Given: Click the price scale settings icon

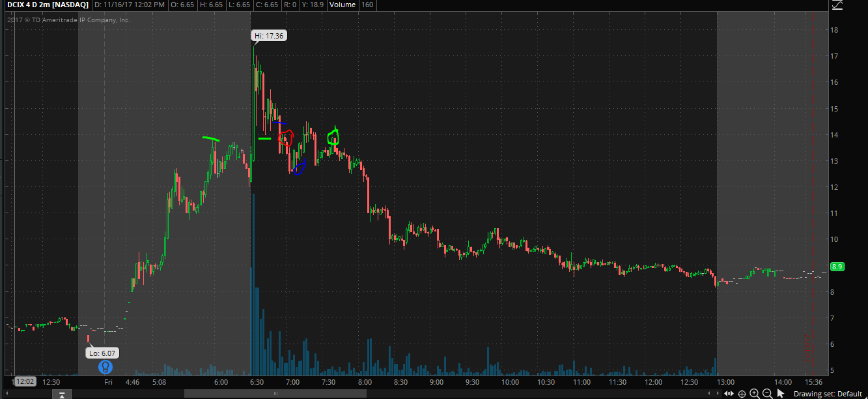Looking at the screenshot, I should point(837,5).
